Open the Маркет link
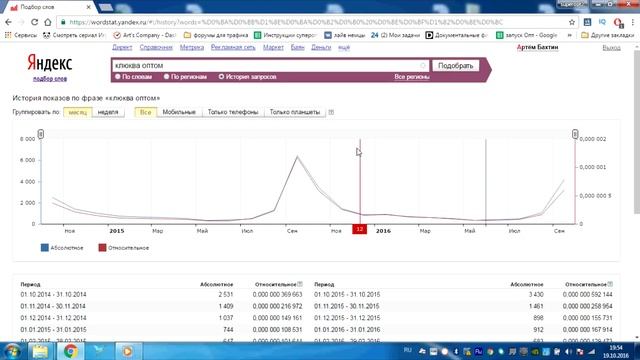The width and height of the screenshot is (640, 360). 273,47
